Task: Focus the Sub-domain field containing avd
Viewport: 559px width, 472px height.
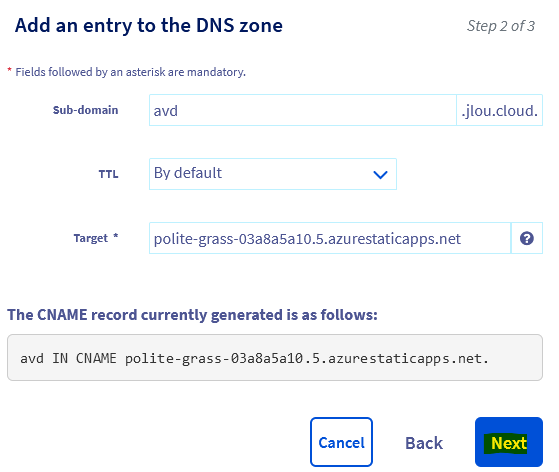Action: (303, 110)
